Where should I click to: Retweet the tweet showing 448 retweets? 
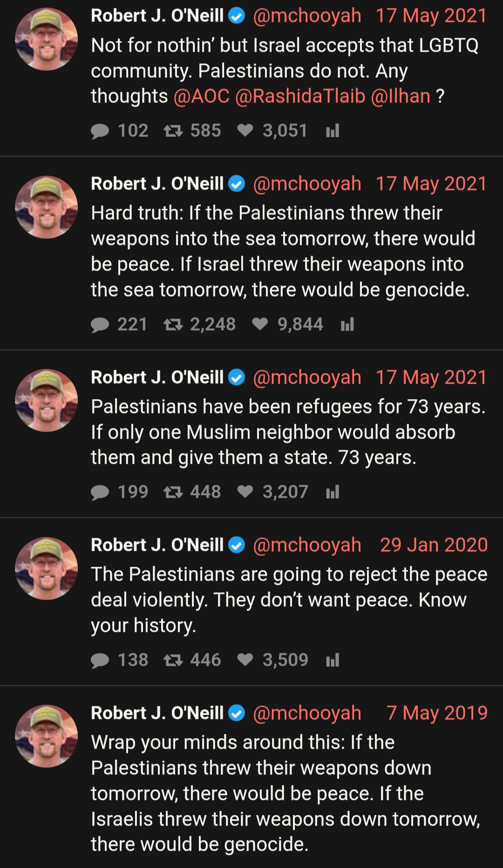tap(173, 492)
